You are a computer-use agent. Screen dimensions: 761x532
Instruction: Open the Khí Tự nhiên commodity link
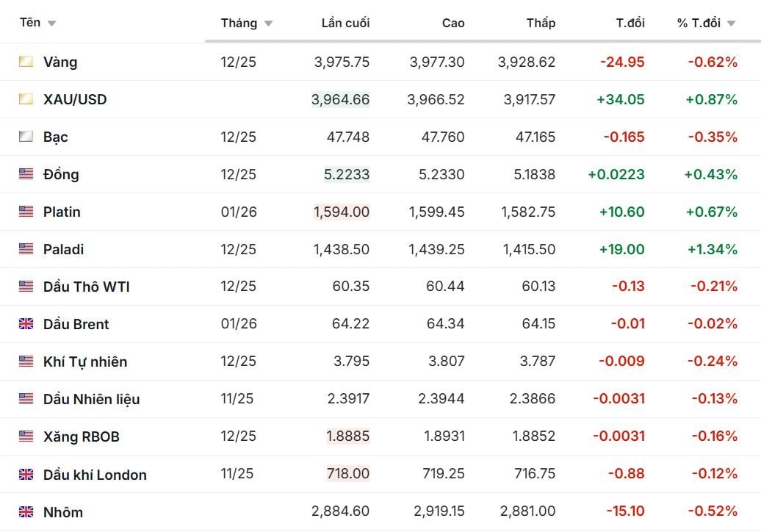84,362
